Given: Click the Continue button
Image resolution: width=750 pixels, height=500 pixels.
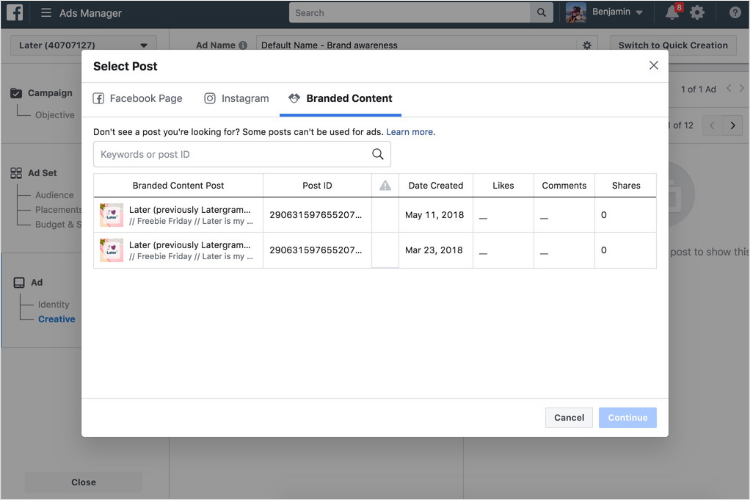Looking at the screenshot, I should [x=628, y=418].
